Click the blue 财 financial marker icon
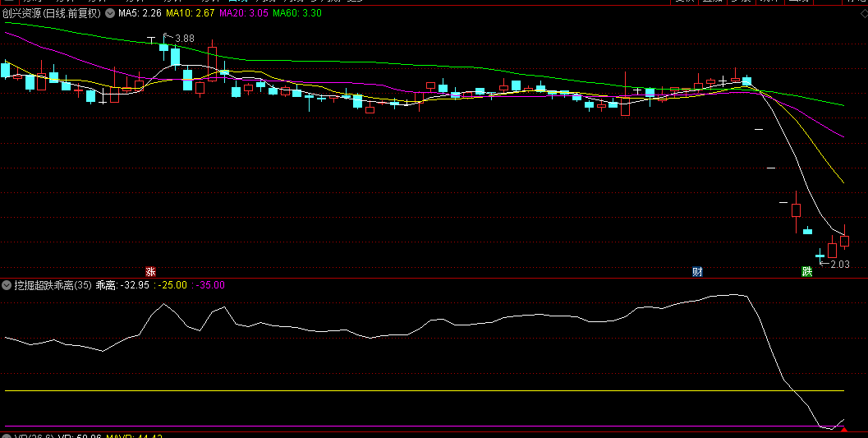Screen dimensions: 868x438 click(x=697, y=272)
